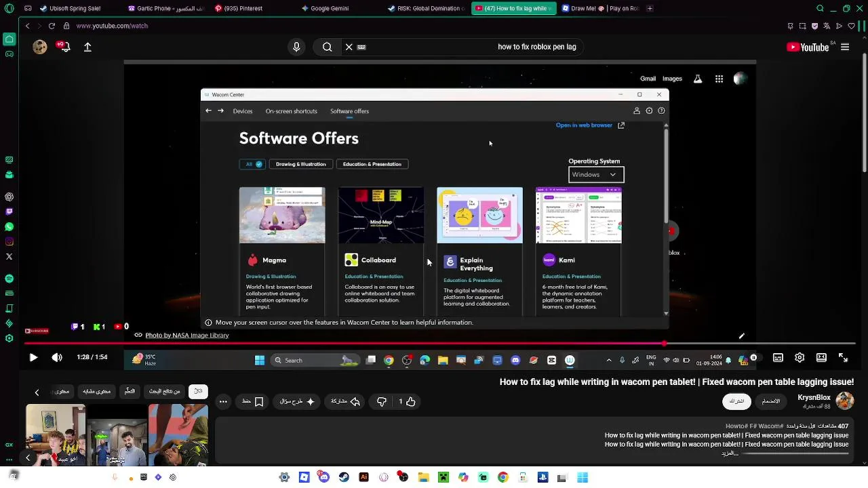Viewport: 868px width, 488px height.
Task: Dislike the video with thumbs down
Action: (x=382, y=402)
